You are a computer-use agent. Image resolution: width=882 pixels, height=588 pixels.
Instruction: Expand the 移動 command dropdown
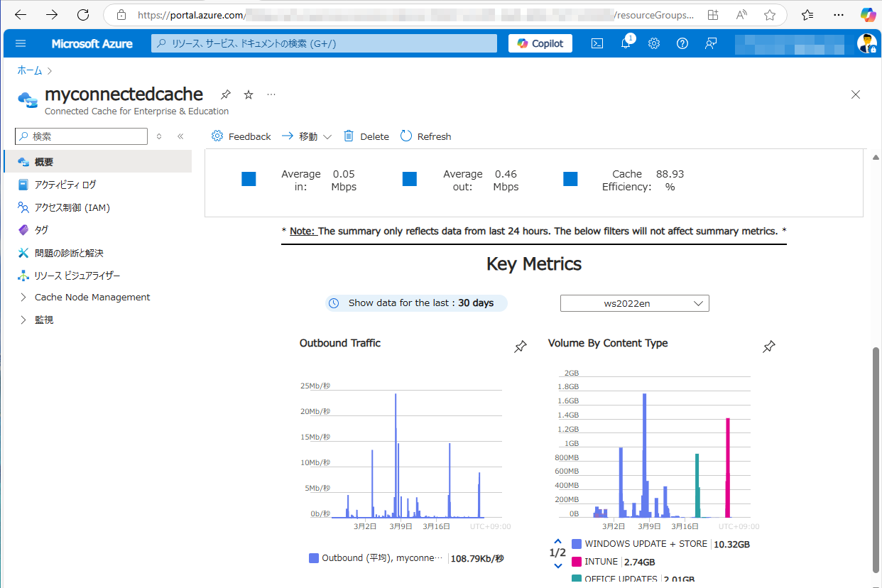click(327, 136)
